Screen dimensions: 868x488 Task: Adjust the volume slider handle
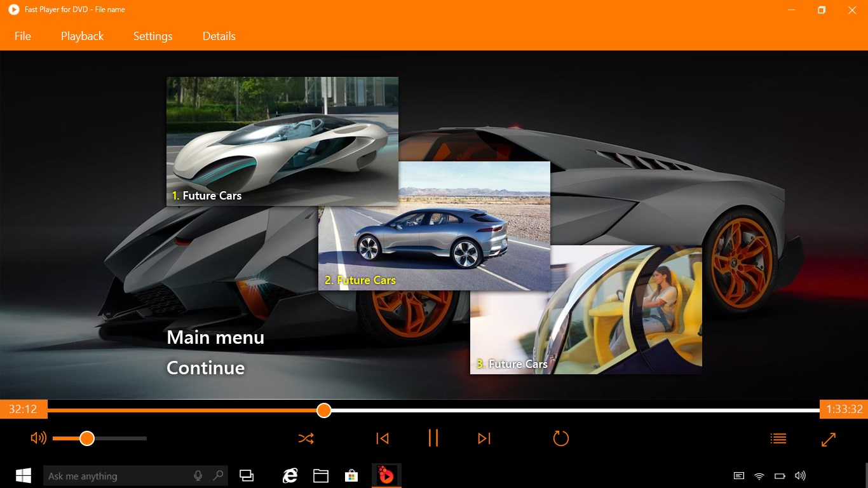point(87,438)
